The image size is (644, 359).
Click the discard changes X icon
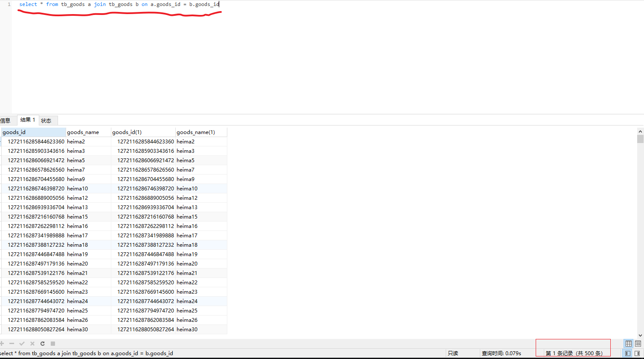(x=32, y=344)
